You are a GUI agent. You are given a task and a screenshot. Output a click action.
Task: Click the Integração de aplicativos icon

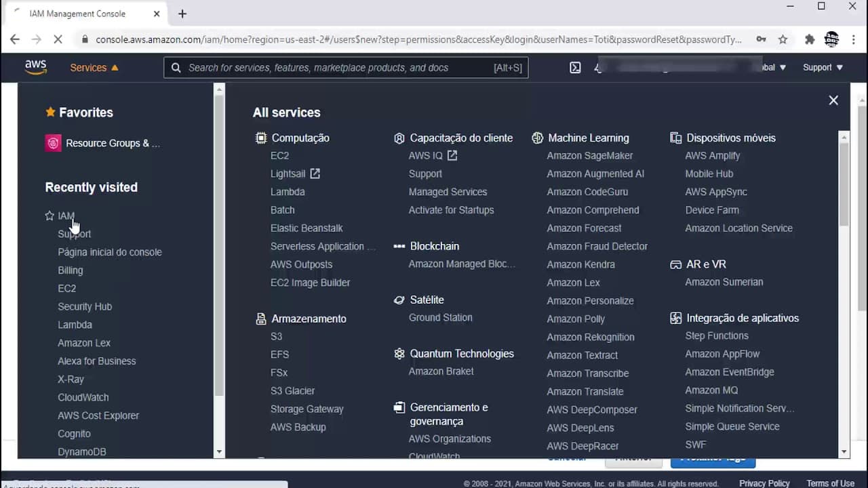[x=675, y=318]
